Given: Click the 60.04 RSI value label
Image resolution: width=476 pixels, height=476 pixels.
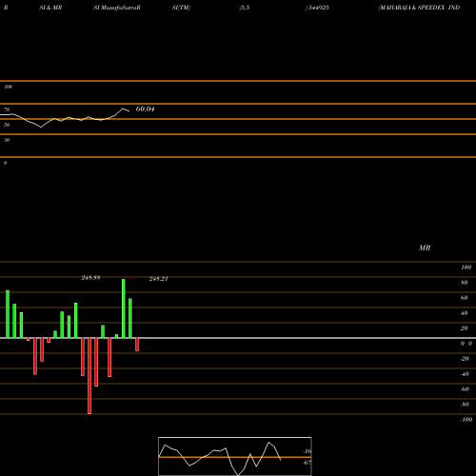Looking at the screenshot, I should tap(145, 109).
